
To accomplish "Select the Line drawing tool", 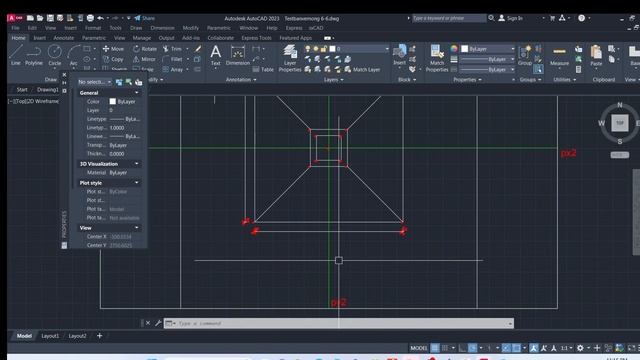I will (16, 55).
